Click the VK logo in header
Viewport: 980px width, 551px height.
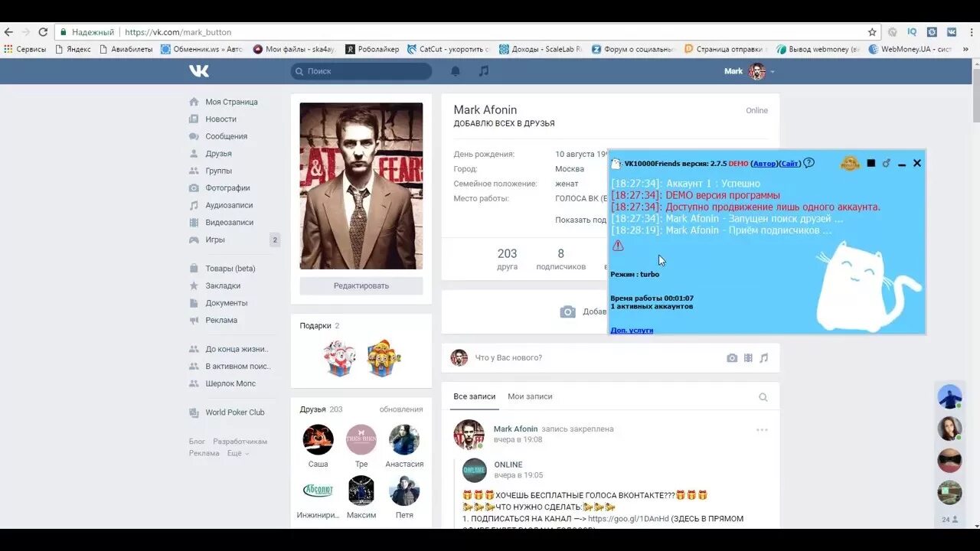199,71
